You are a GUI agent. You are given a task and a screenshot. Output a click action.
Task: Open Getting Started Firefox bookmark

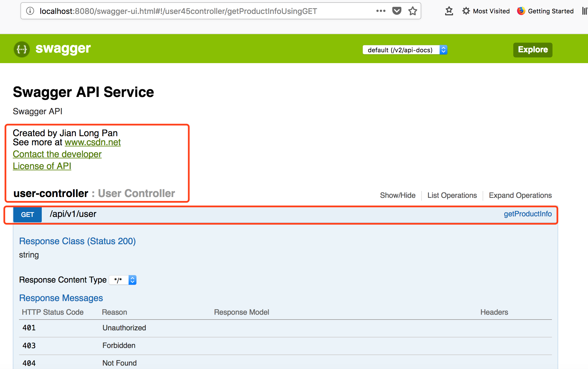[545, 11]
